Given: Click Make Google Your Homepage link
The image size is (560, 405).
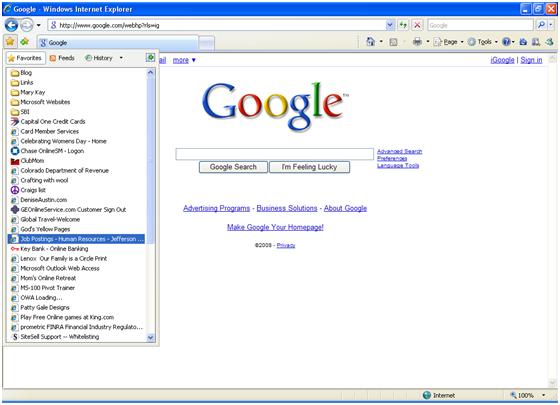Looking at the screenshot, I should coord(275,227).
